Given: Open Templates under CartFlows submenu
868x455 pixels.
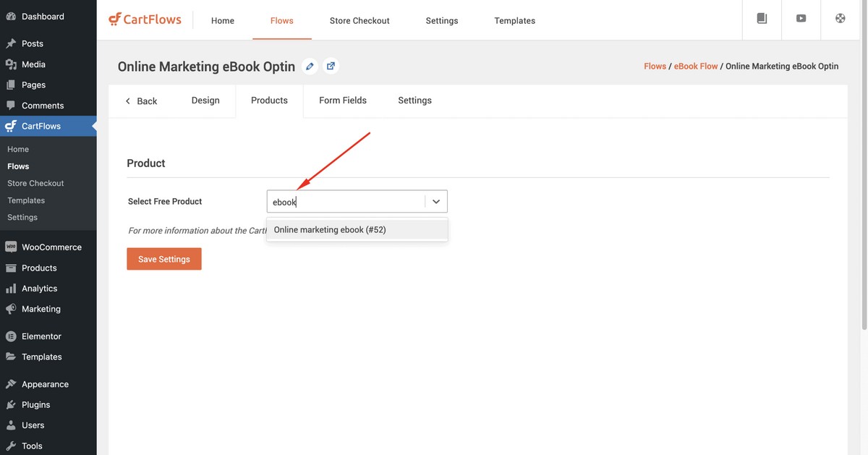Looking at the screenshot, I should click(x=26, y=200).
